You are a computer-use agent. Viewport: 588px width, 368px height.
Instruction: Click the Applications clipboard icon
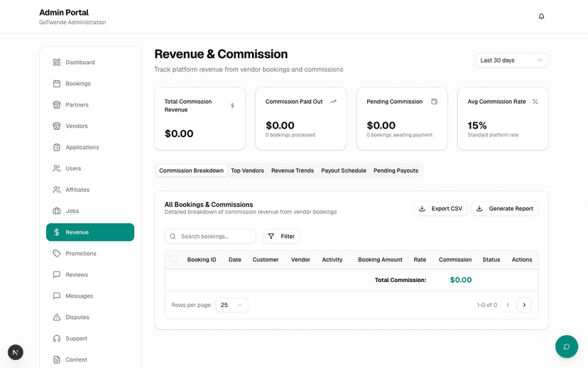[57, 148]
